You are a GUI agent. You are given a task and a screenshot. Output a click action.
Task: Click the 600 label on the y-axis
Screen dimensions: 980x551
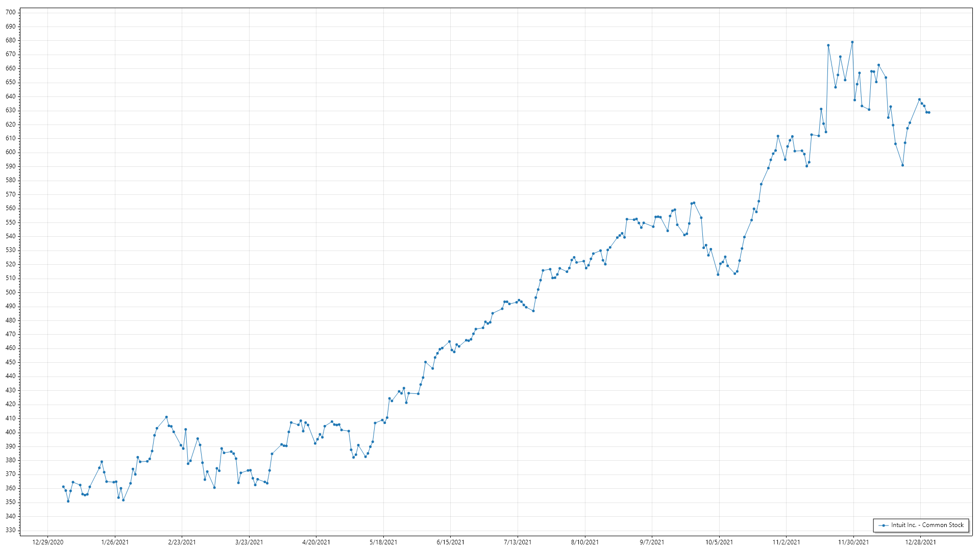point(10,152)
